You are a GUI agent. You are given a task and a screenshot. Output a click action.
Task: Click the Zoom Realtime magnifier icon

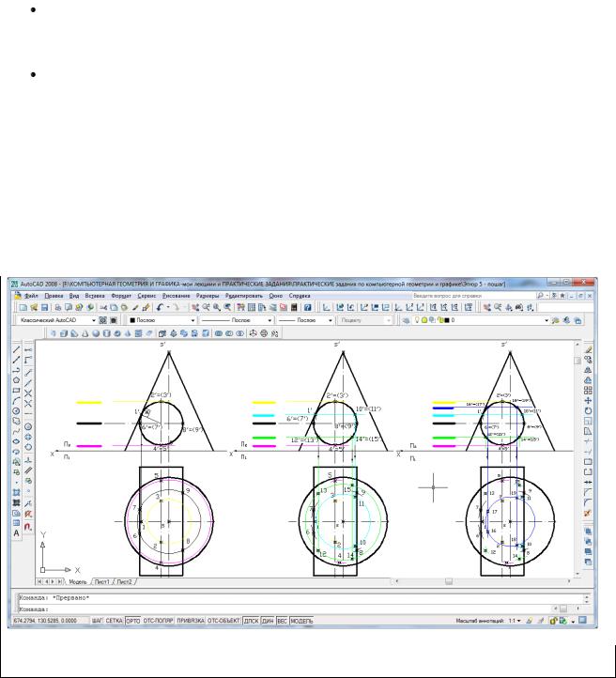click(207, 307)
